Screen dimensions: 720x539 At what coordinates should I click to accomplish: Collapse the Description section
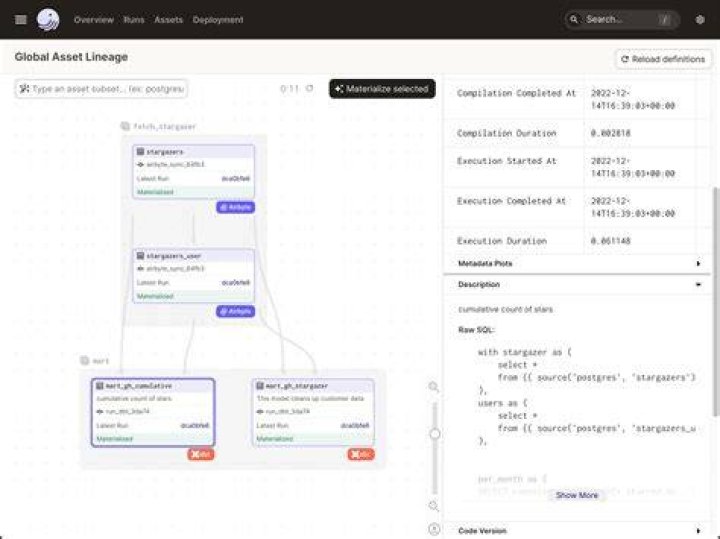tap(577, 285)
